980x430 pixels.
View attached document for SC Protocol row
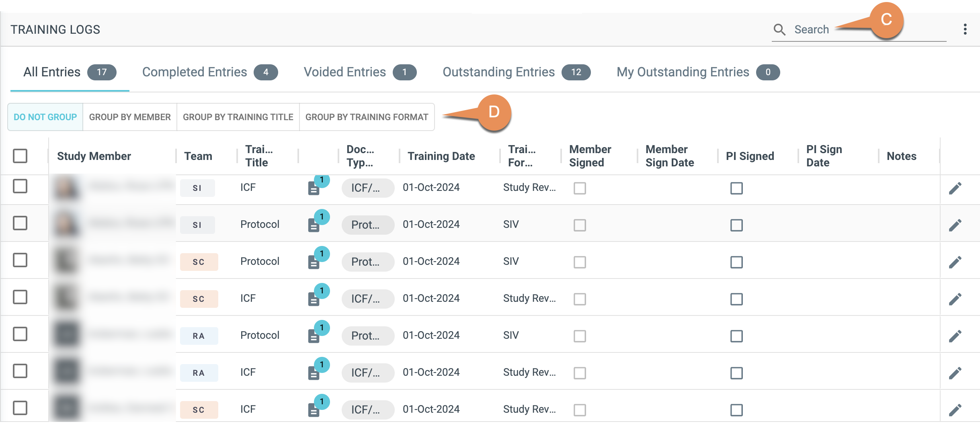click(x=314, y=262)
